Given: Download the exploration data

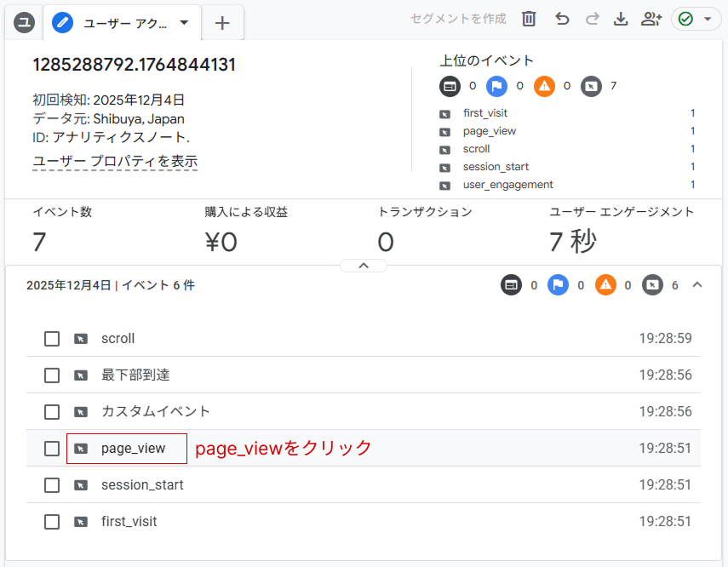Looking at the screenshot, I should point(621,19).
